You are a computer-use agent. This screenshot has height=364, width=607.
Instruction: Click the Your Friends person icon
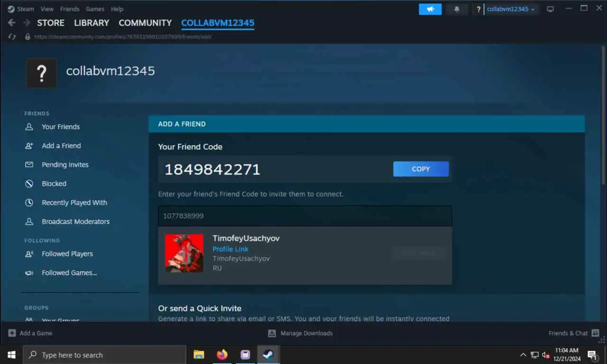29,127
